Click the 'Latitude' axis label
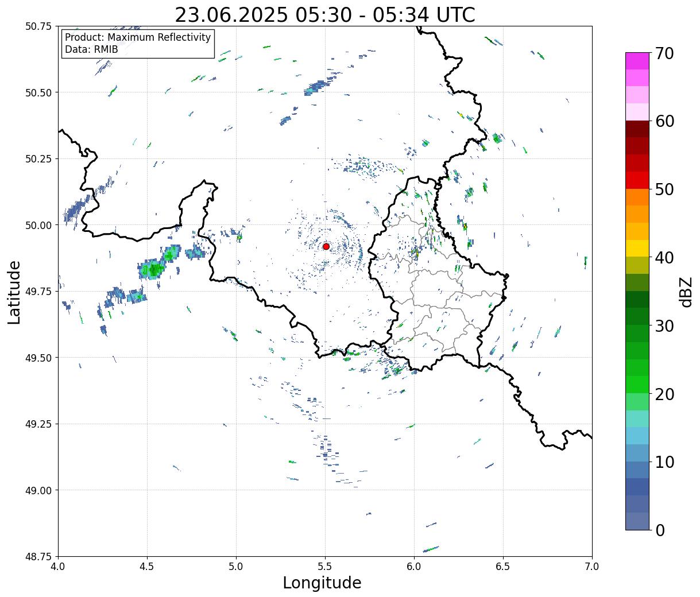 click(14, 292)
